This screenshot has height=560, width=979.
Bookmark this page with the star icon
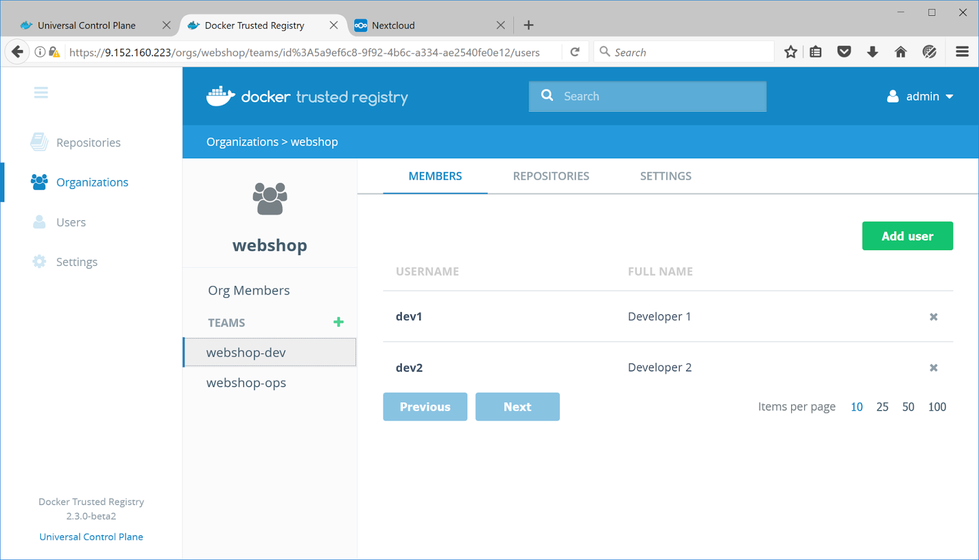791,52
